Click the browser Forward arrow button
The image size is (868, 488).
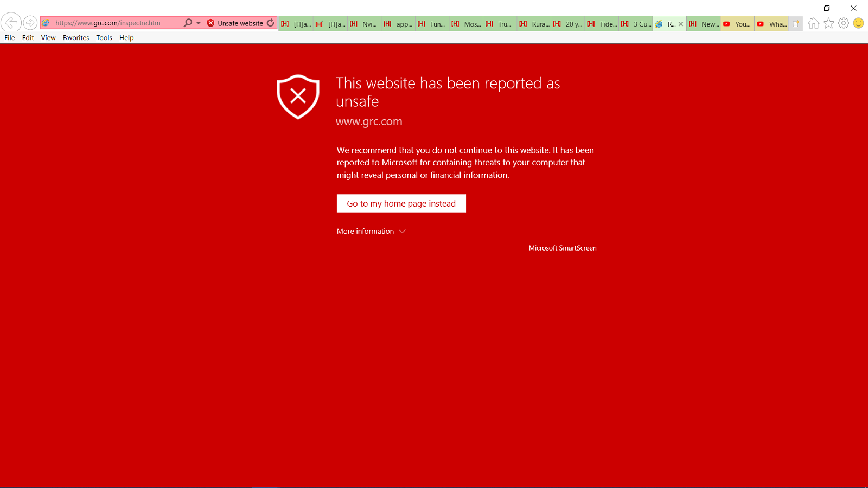pos(30,23)
